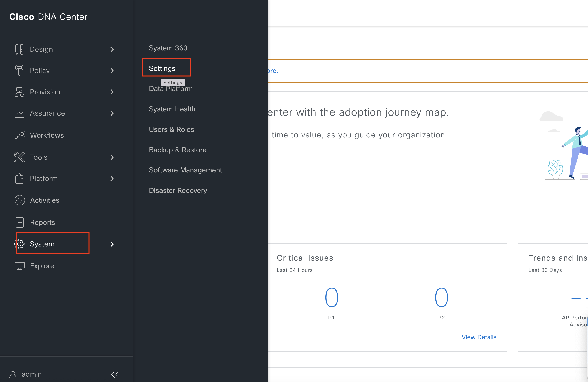Click the Tools wrench icon
588x382 pixels.
pos(19,157)
